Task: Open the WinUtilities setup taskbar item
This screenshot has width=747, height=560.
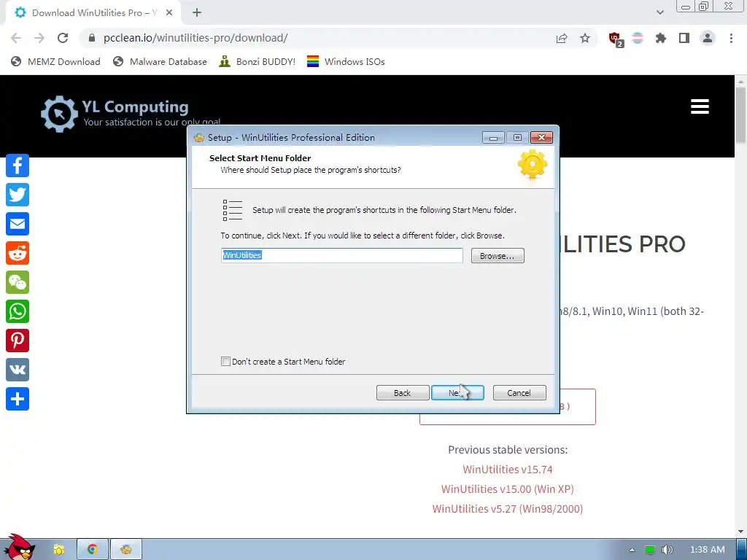Action: coord(125,550)
